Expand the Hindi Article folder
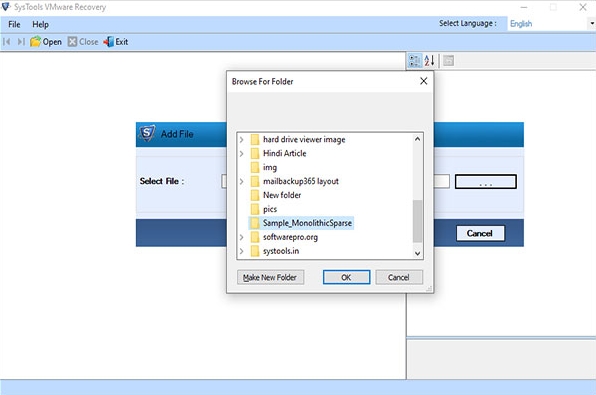The width and height of the screenshot is (596, 395). pos(241,154)
